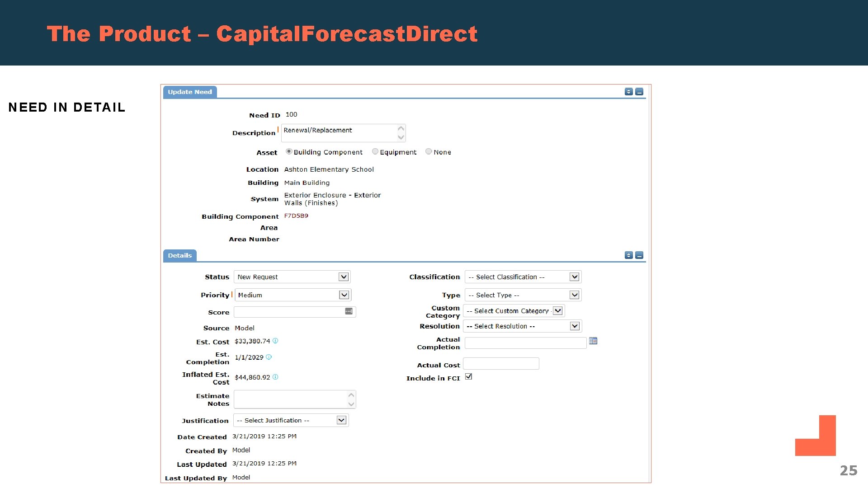Switch to the Update Need tab

coord(190,92)
